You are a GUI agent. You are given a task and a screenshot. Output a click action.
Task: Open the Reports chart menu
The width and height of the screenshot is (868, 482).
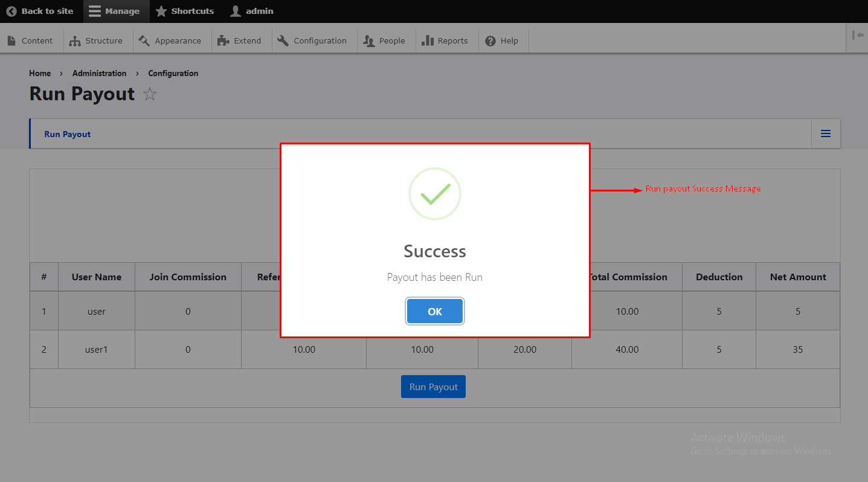(x=445, y=40)
